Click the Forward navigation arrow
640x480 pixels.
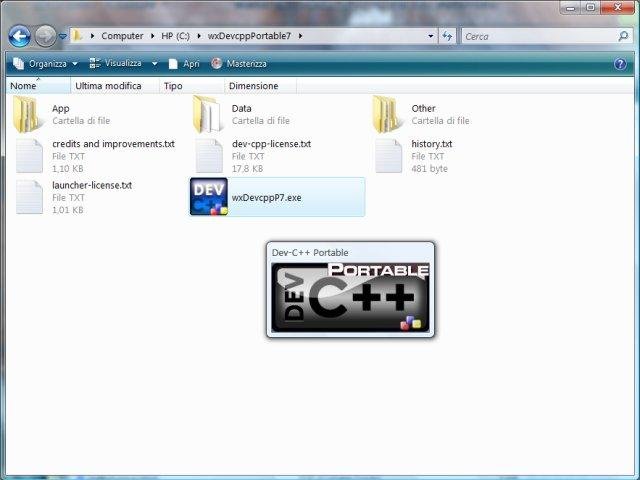tap(45, 36)
